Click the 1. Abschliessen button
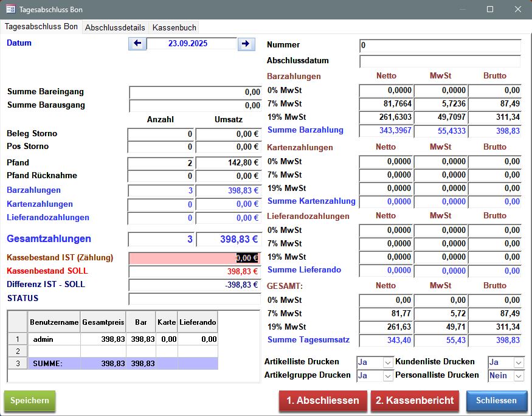The height and width of the screenshot is (416, 532). coord(323,401)
